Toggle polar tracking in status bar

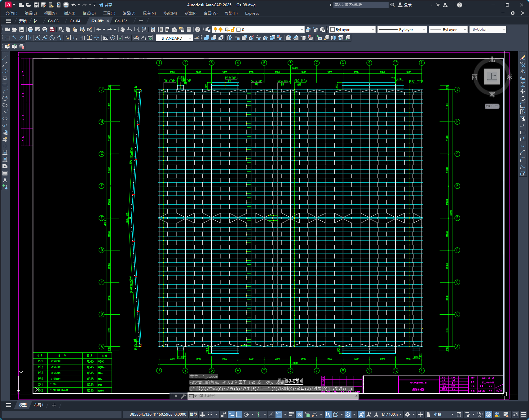[246, 414]
